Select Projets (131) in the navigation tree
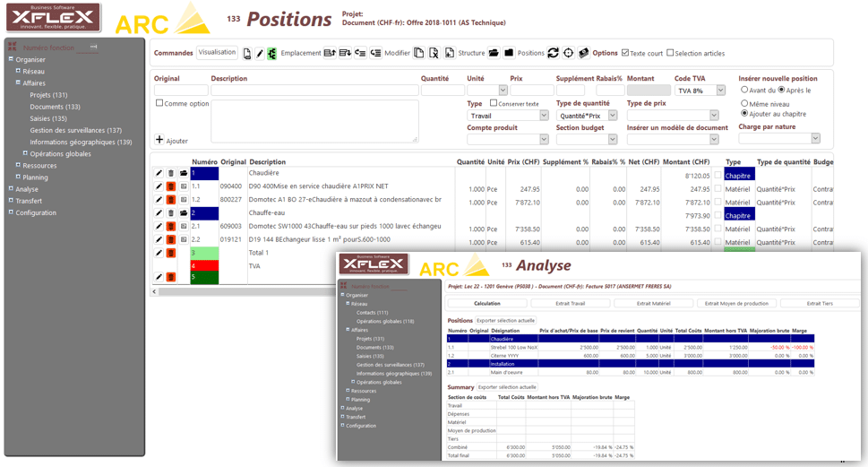The width and height of the screenshot is (868, 467). [48, 95]
